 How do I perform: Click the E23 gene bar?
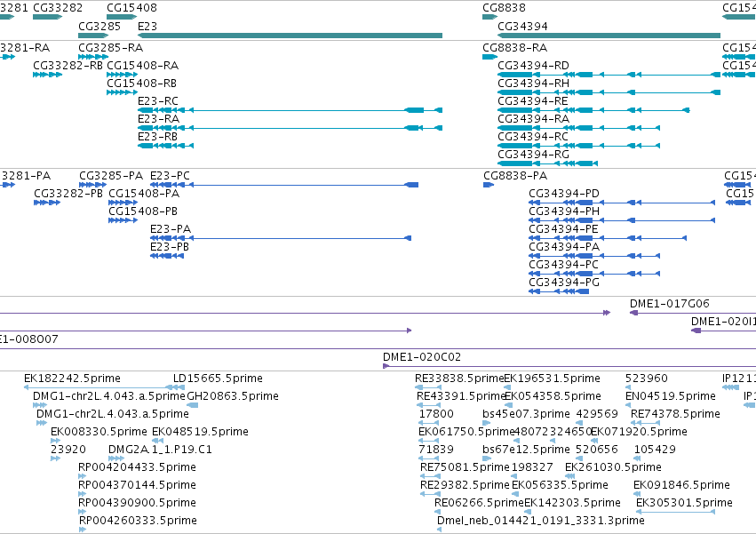tap(290, 36)
